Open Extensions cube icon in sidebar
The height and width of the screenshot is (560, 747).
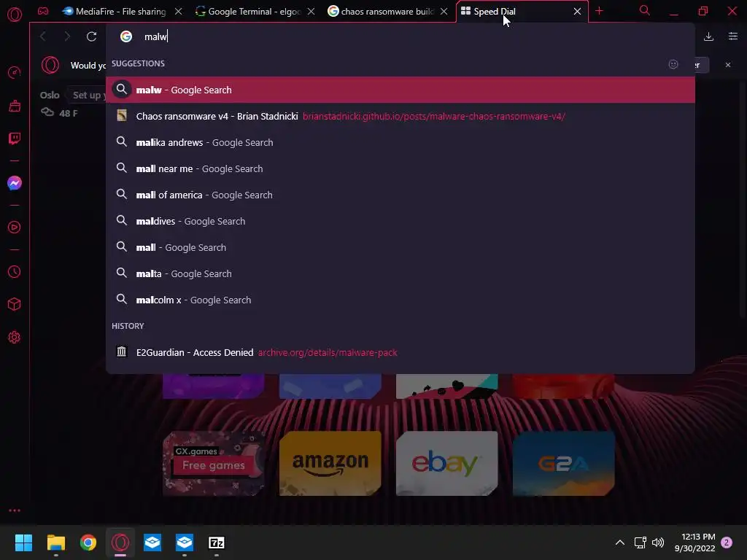click(15, 304)
